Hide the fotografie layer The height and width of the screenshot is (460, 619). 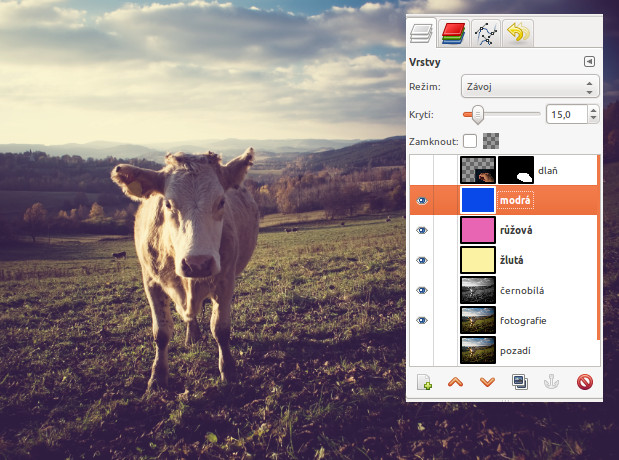[422, 321]
